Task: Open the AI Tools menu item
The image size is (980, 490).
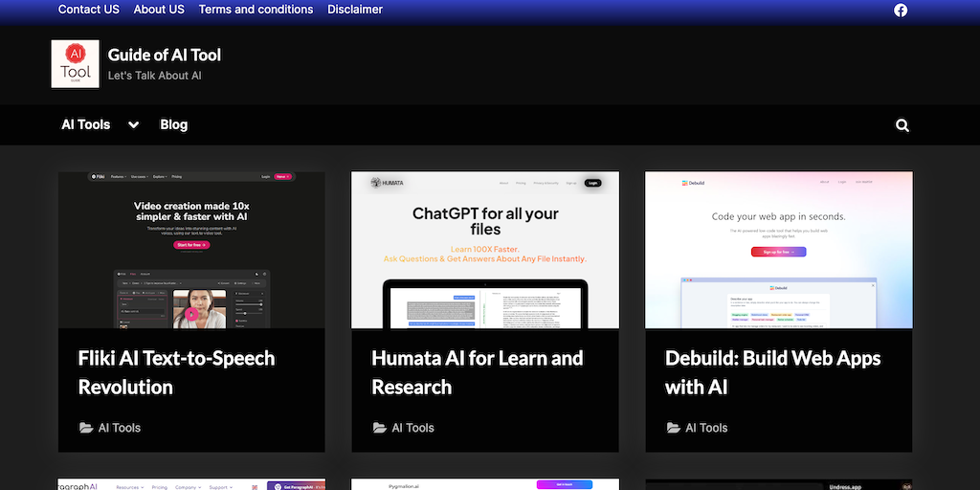Action: 85,124
